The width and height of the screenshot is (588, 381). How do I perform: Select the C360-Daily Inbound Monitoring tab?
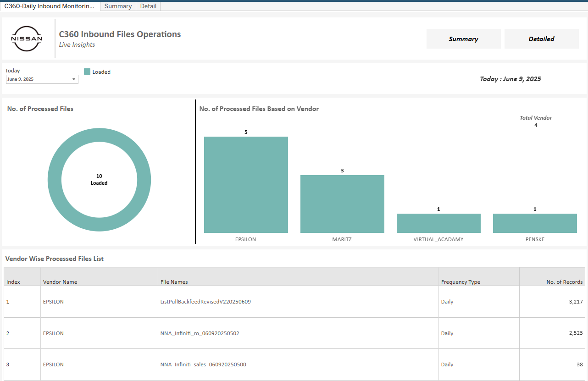[x=49, y=6]
